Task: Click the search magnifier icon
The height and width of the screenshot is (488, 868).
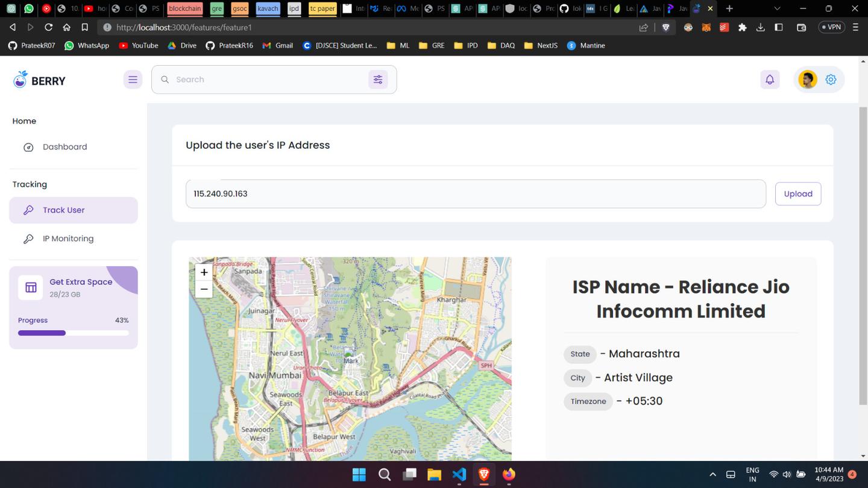Action: point(165,80)
